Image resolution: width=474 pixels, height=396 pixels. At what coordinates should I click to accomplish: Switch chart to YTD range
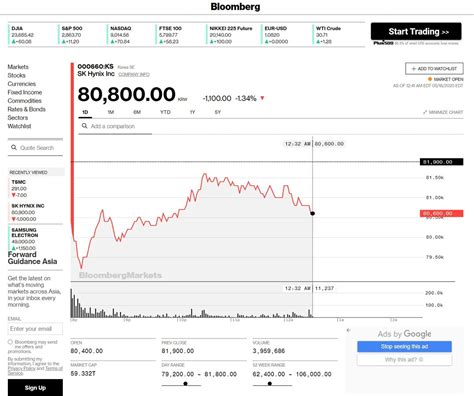coord(165,112)
